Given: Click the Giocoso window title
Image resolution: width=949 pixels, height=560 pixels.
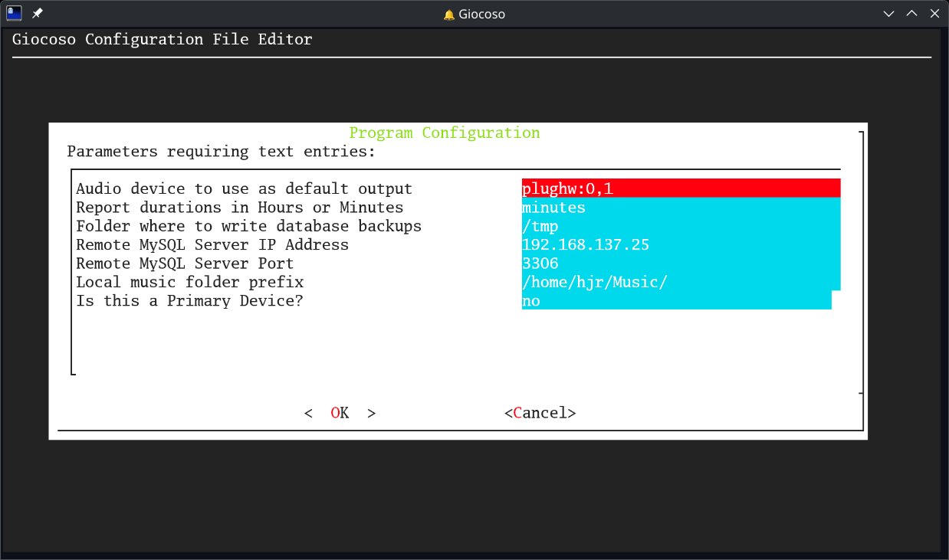Looking at the screenshot, I should click(481, 13).
